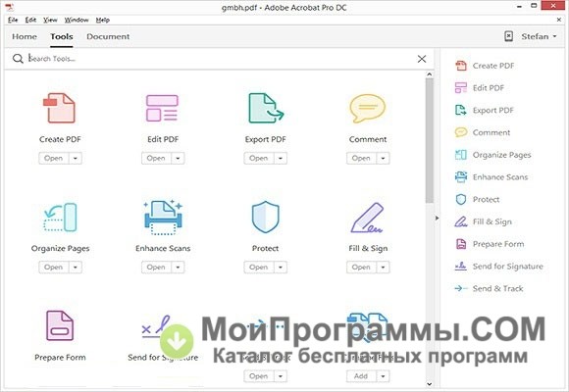
Task: Open the Window menu
Action: point(77,20)
